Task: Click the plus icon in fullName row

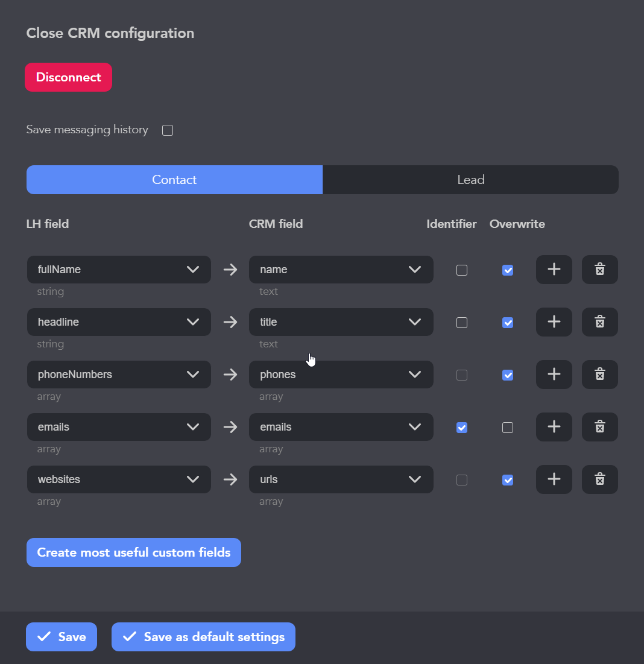Action: click(x=554, y=270)
